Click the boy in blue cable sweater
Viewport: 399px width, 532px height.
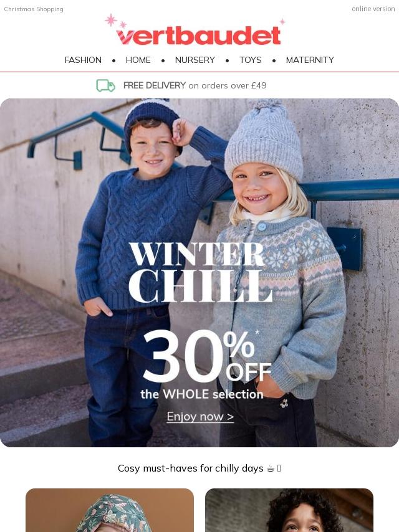143,272
